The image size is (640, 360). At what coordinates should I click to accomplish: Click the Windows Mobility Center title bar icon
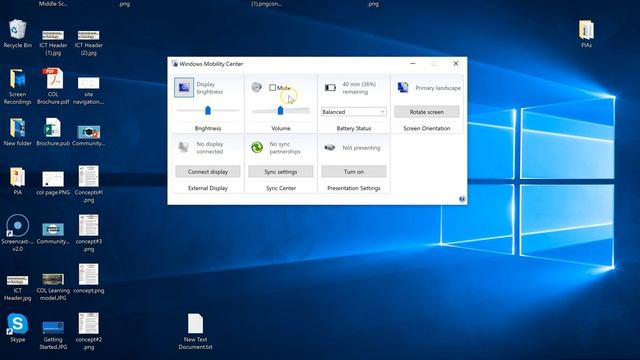pyautogui.click(x=175, y=64)
